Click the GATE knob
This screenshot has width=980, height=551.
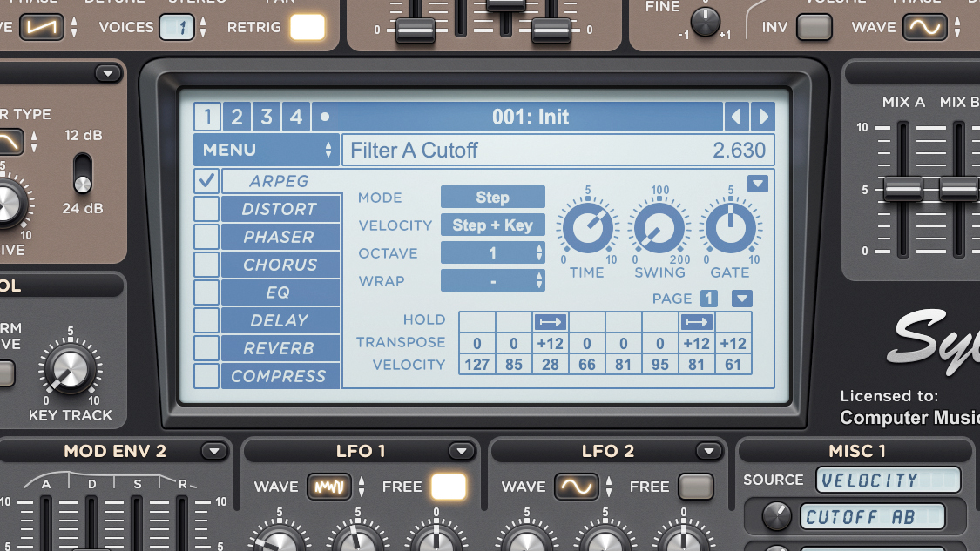click(x=730, y=228)
